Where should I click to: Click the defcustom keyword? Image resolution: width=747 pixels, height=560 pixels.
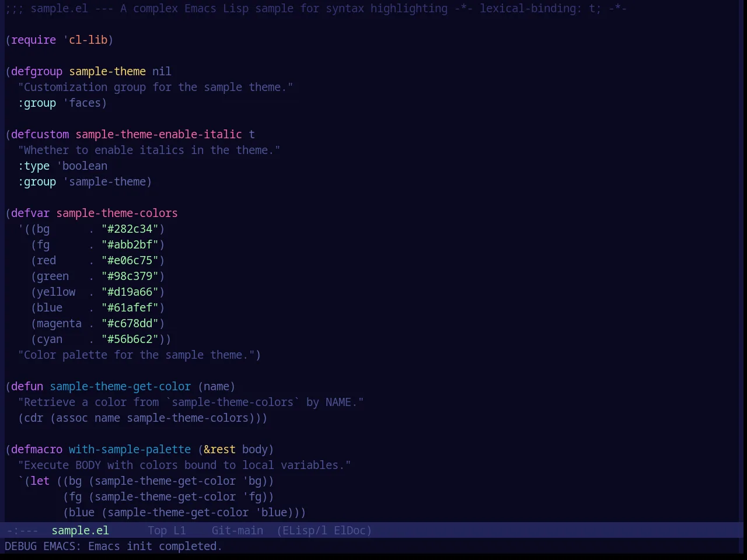40,134
